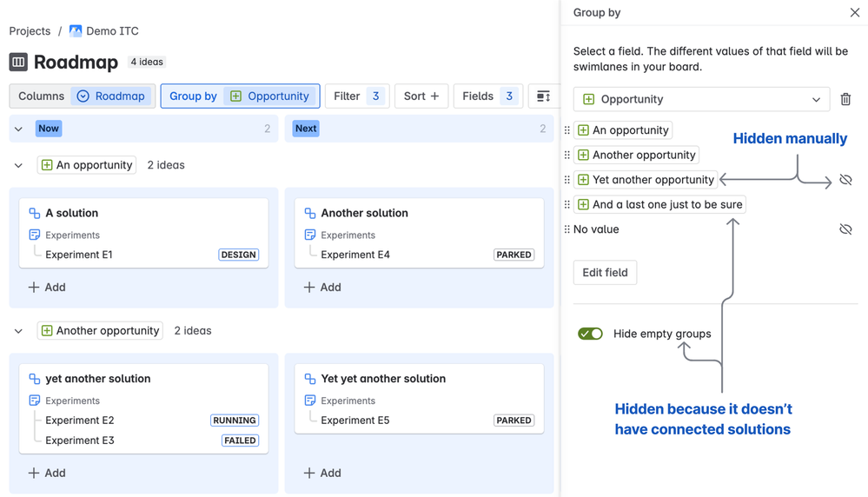This screenshot has height=497, width=868.
Task: Click the Edit field button
Action: [x=605, y=273]
